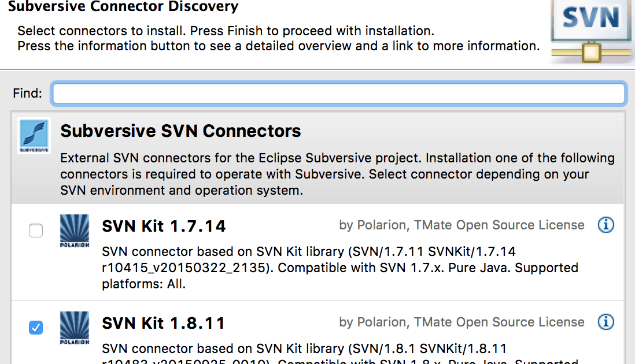Click the SVN Kit 1.7.14 connector description

(340, 268)
